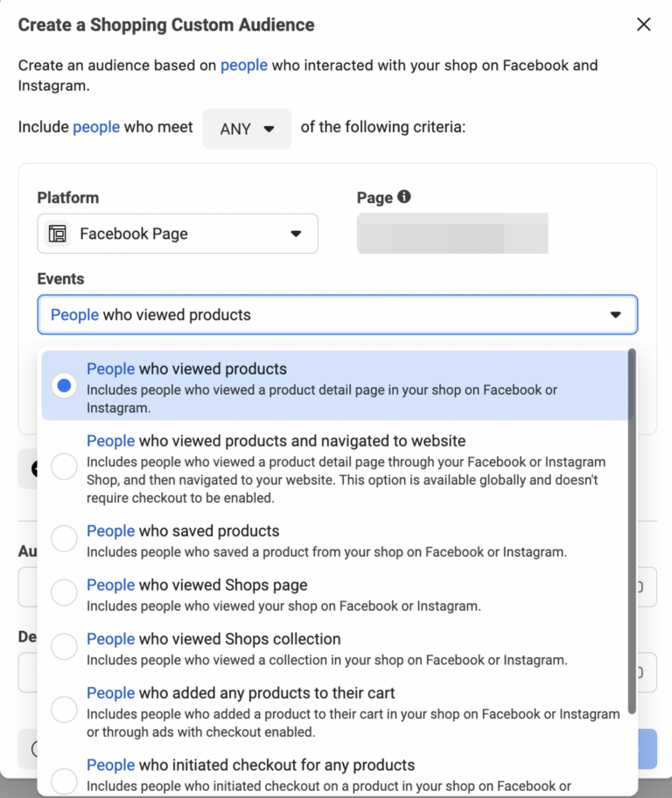Select the 'People who viewed products' radio button
This screenshot has width=672, height=798.
point(64,385)
